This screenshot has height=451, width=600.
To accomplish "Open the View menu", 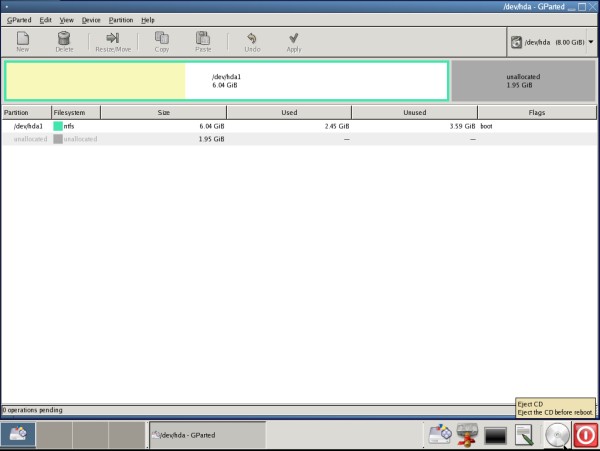I will [x=66, y=20].
